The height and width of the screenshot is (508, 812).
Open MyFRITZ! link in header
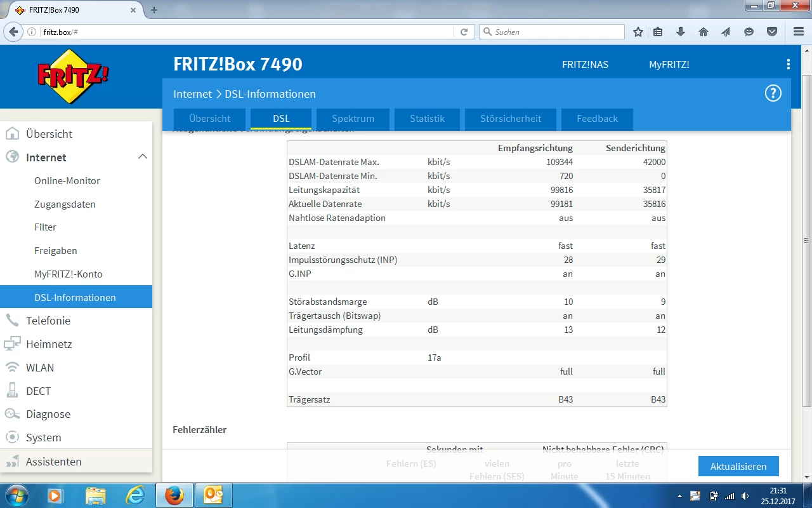[x=669, y=65]
